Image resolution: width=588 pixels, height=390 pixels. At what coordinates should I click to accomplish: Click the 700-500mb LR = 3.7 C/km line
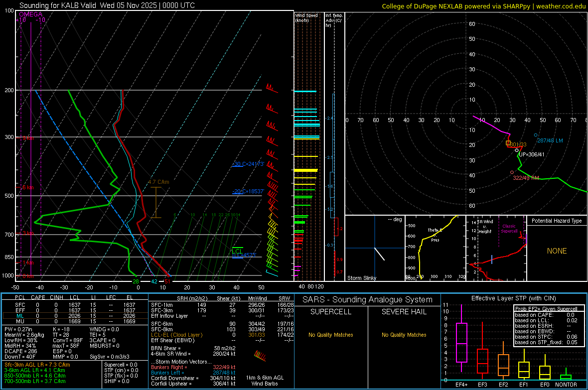[x=35, y=381]
